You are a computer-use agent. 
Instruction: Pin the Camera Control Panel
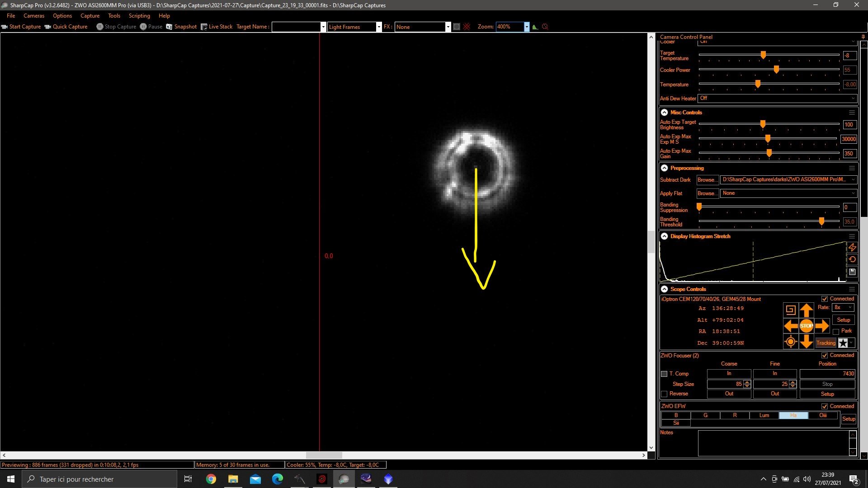pos(863,37)
